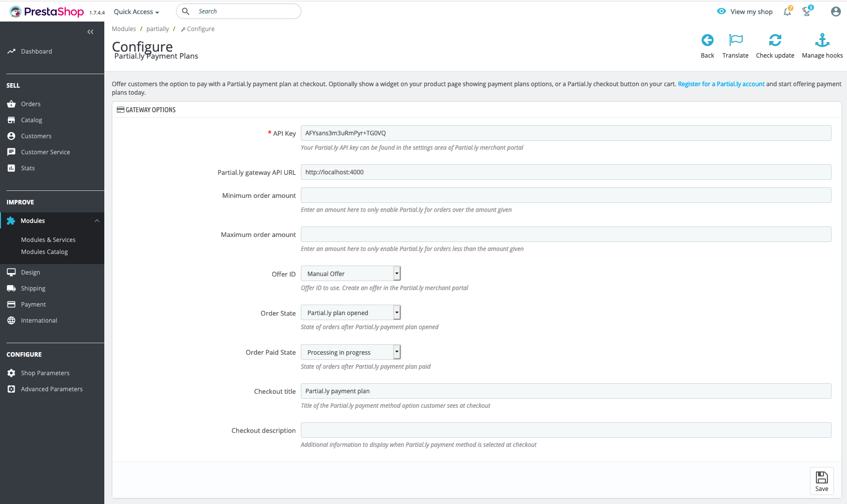This screenshot has width=847, height=504.
Task: Click the Customer Service chat icon
Action: 11,152
